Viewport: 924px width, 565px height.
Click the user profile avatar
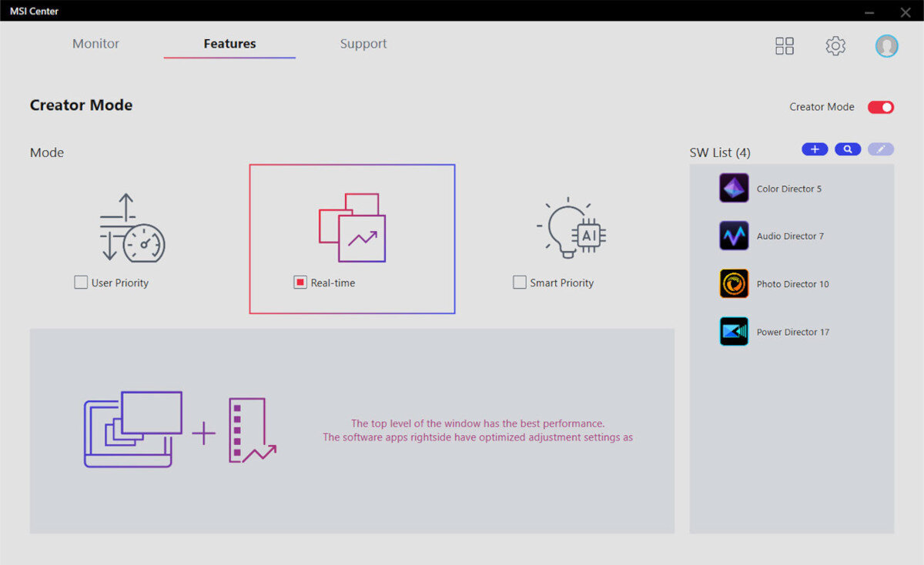(x=886, y=46)
